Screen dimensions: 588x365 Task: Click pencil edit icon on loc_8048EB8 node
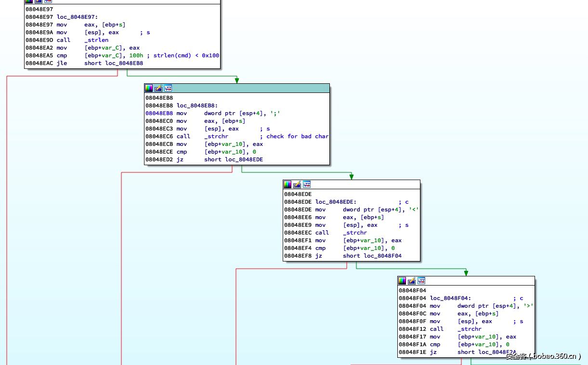coord(158,88)
